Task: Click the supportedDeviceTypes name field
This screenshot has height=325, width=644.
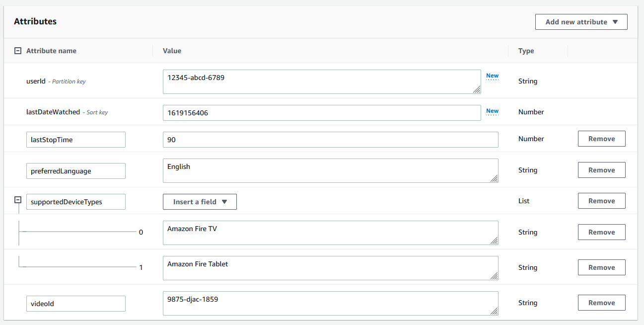Action: [x=75, y=202]
